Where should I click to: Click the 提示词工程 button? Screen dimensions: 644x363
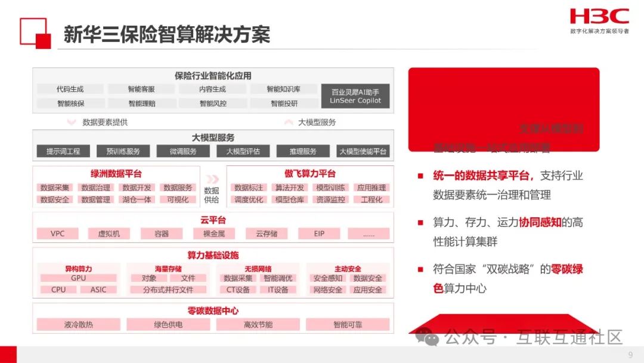coord(63,151)
